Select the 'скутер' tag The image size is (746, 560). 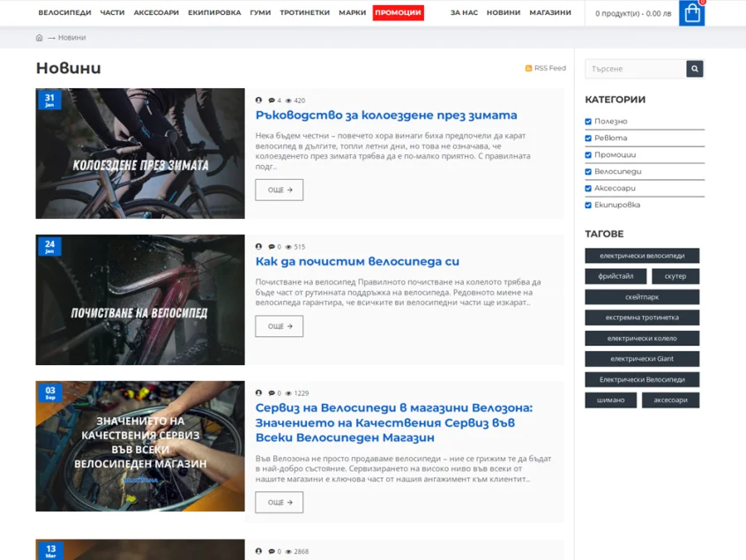click(675, 276)
